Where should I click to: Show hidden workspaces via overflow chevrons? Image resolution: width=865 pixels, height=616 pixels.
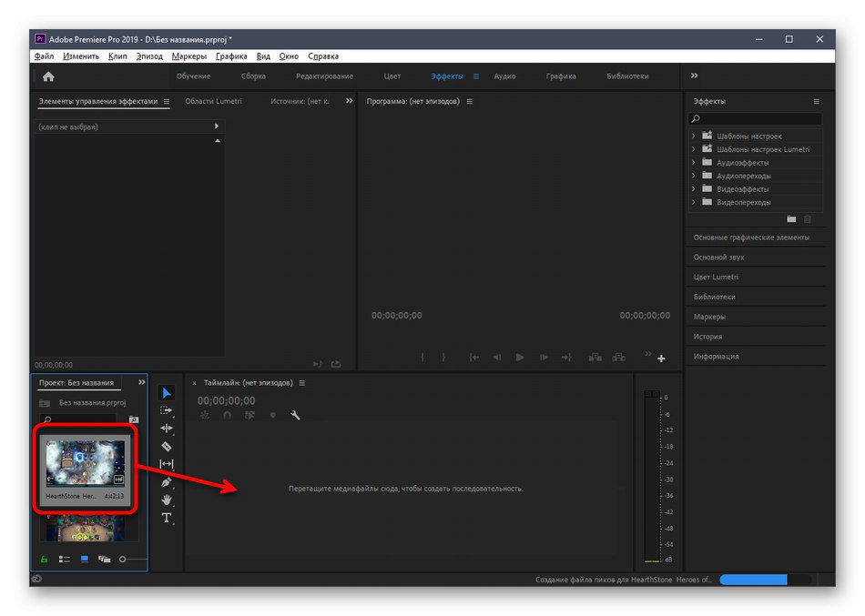pos(695,76)
